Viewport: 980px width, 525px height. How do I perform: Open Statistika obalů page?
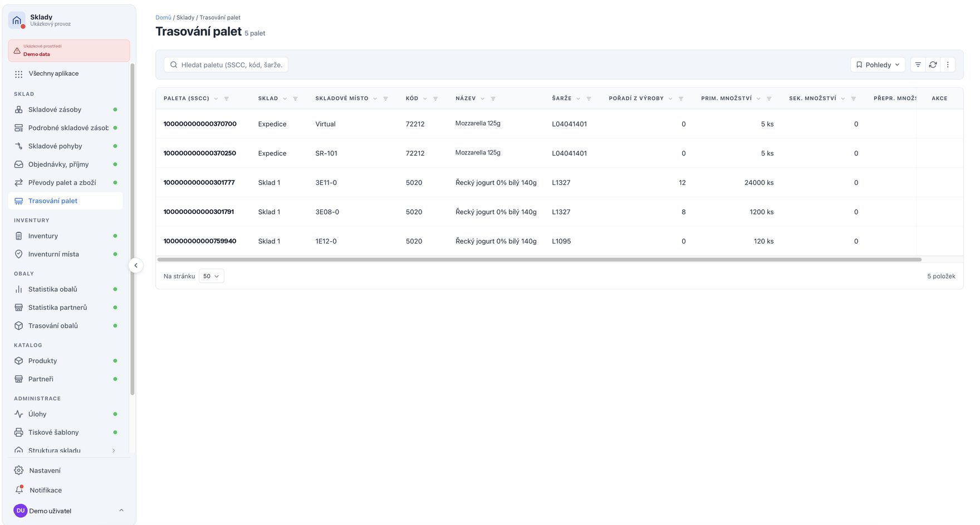click(66, 289)
